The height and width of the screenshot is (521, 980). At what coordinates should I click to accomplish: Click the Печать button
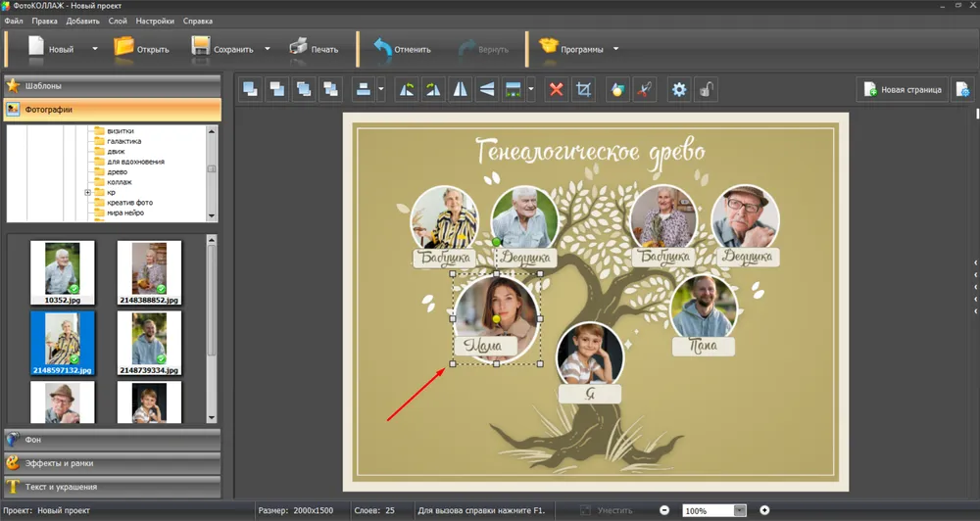[x=314, y=49]
